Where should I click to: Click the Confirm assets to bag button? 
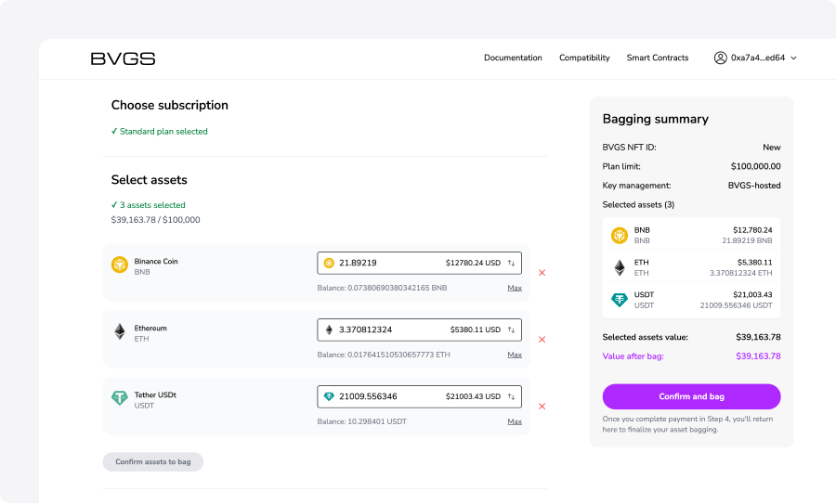click(x=153, y=462)
